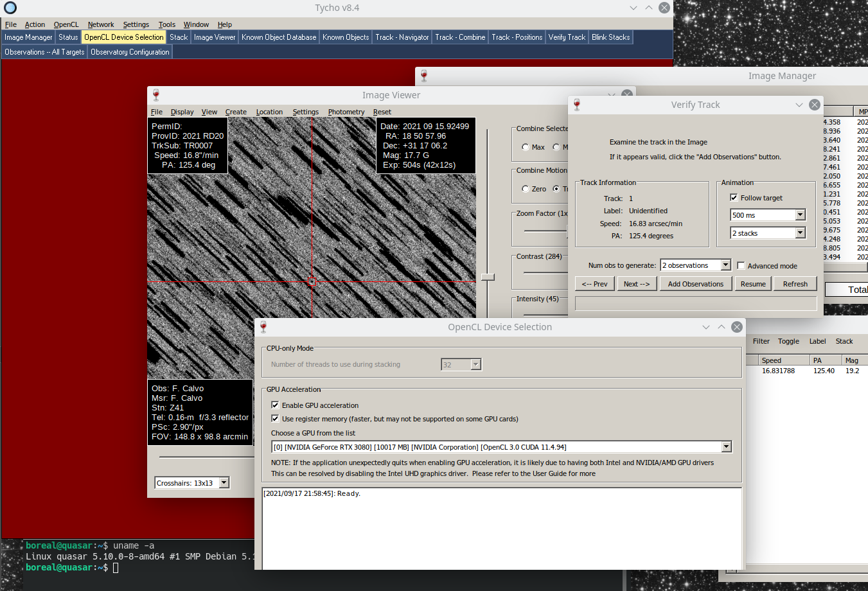Maximize the OpenCL Device Selection window
Screen dimensions: 868x591
[x=722, y=327]
